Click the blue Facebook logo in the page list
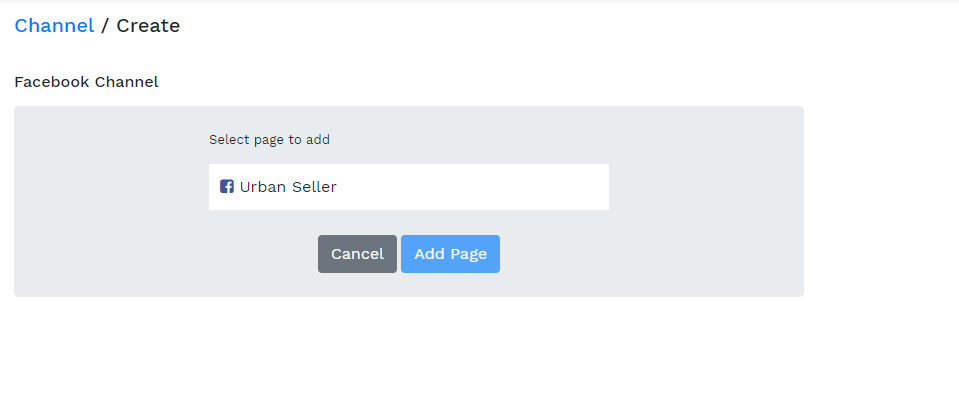The height and width of the screenshot is (400, 959). tap(227, 187)
